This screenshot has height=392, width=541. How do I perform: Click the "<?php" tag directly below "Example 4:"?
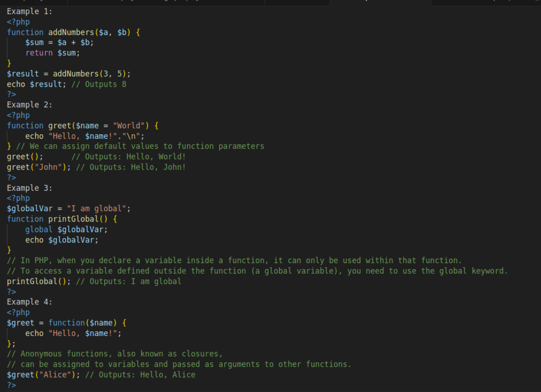(18, 312)
